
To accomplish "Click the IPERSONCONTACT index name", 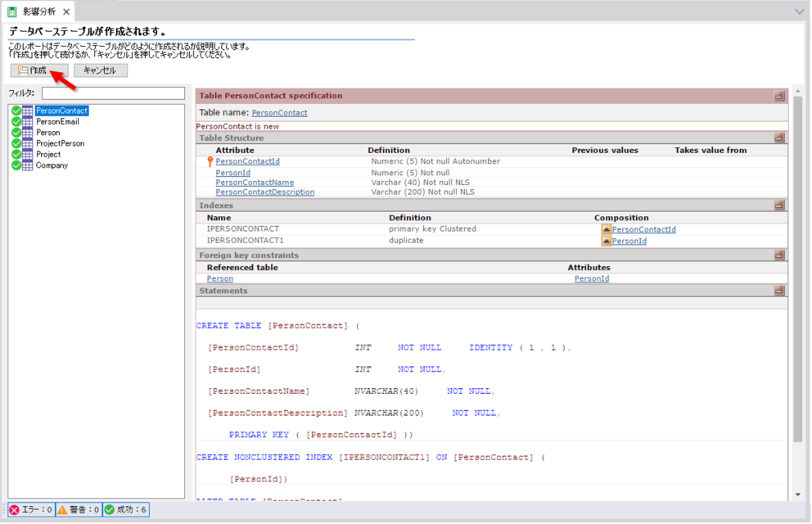I will [243, 229].
